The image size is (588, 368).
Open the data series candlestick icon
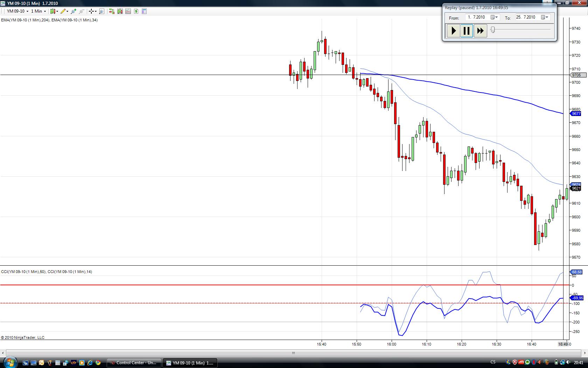point(120,11)
